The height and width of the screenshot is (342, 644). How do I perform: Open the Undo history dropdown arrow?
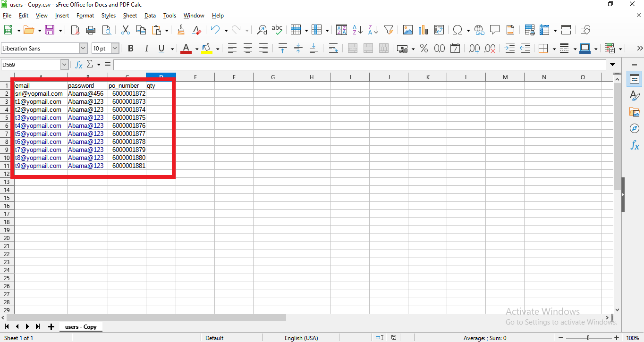point(226,30)
